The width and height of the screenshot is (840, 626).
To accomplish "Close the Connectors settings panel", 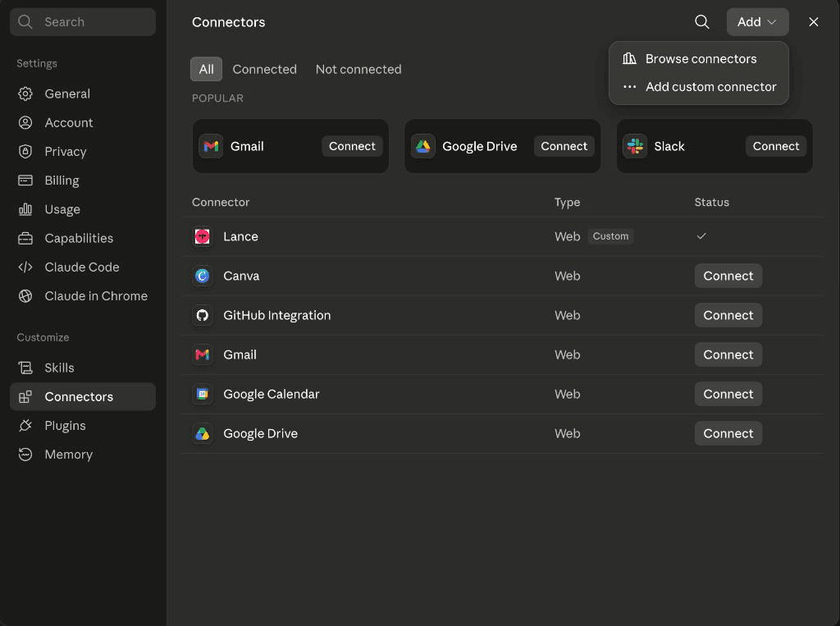I will (x=813, y=22).
